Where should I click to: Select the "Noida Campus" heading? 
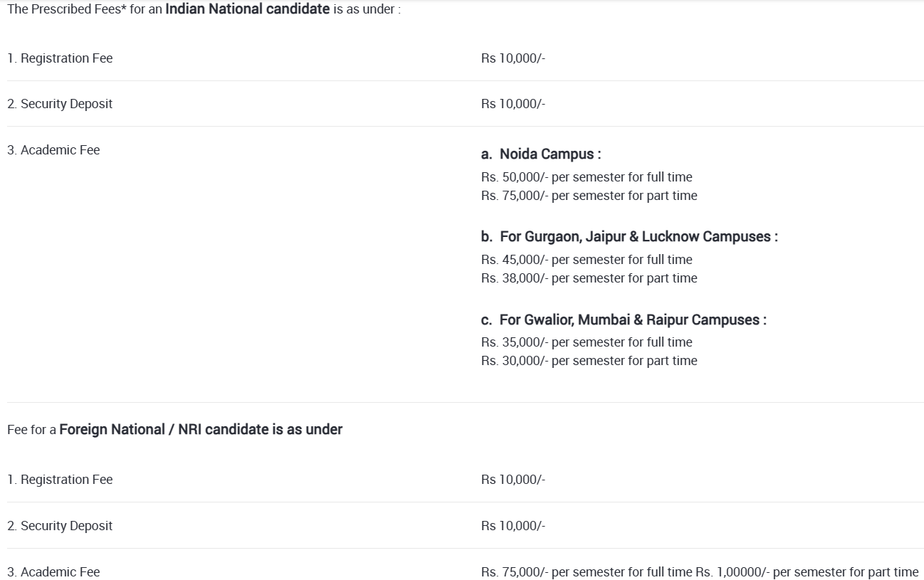[x=541, y=154]
